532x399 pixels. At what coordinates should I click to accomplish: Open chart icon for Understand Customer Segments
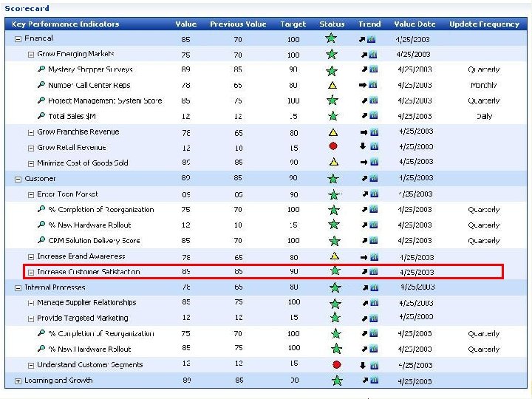[x=374, y=366]
